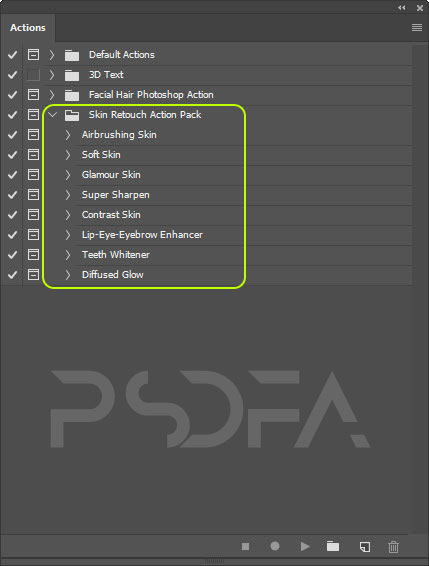This screenshot has height=566, width=429.
Task: Toggle the dialog box for 3D Text
Action: [33, 75]
